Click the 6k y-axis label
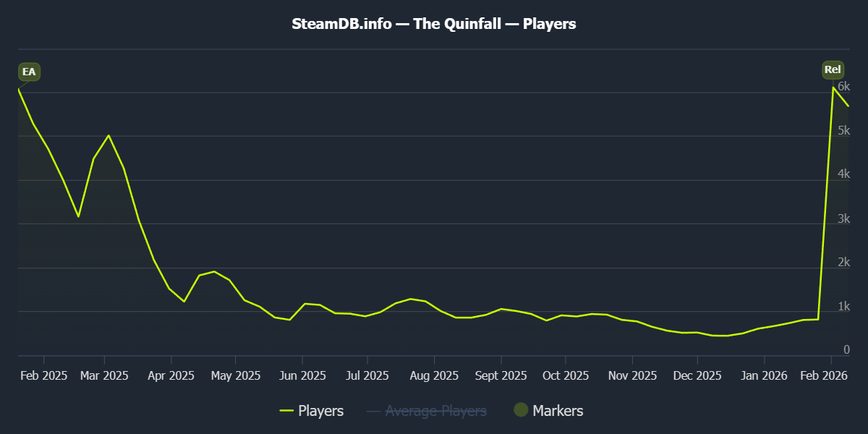Screen dimensions: 868x434 (843, 86)
